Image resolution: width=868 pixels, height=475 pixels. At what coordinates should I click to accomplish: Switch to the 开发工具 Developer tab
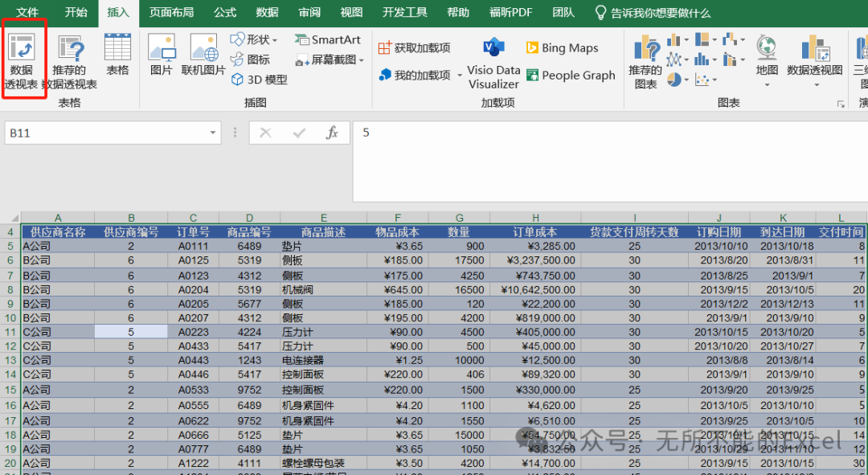point(404,12)
